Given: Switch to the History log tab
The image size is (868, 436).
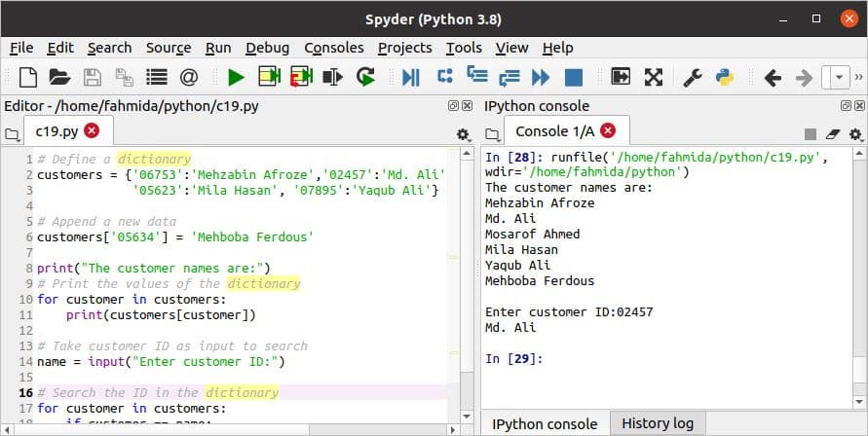Looking at the screenshot, I should (x=658, y=423).
